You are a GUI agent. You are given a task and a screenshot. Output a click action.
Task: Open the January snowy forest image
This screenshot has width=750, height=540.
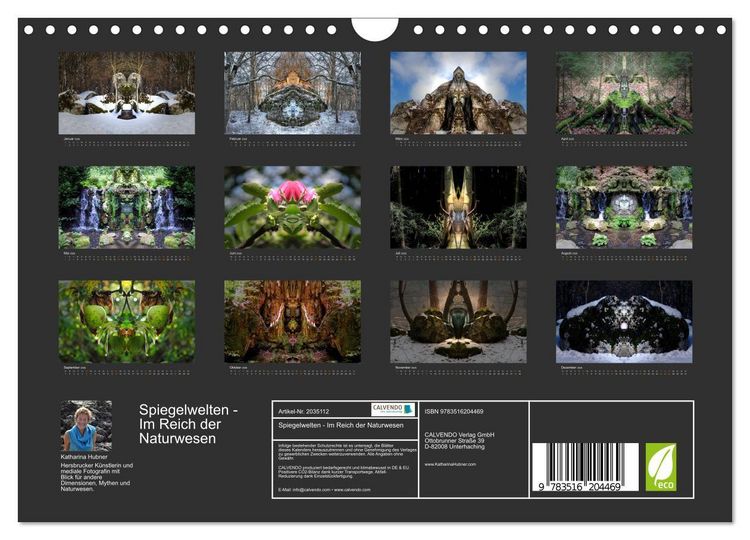[x=127, y=93]
